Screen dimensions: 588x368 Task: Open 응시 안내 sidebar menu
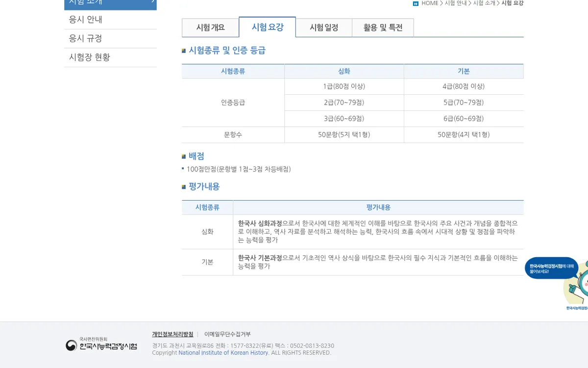[x=110, y=20]
